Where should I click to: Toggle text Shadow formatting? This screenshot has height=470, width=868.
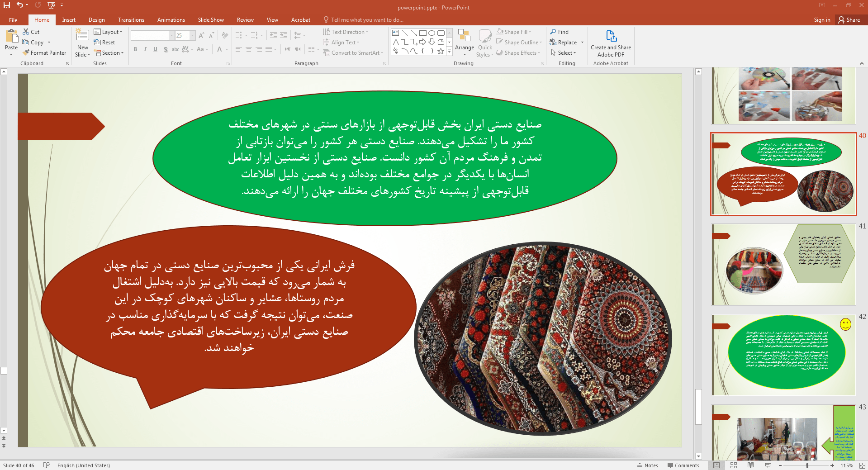166,49
